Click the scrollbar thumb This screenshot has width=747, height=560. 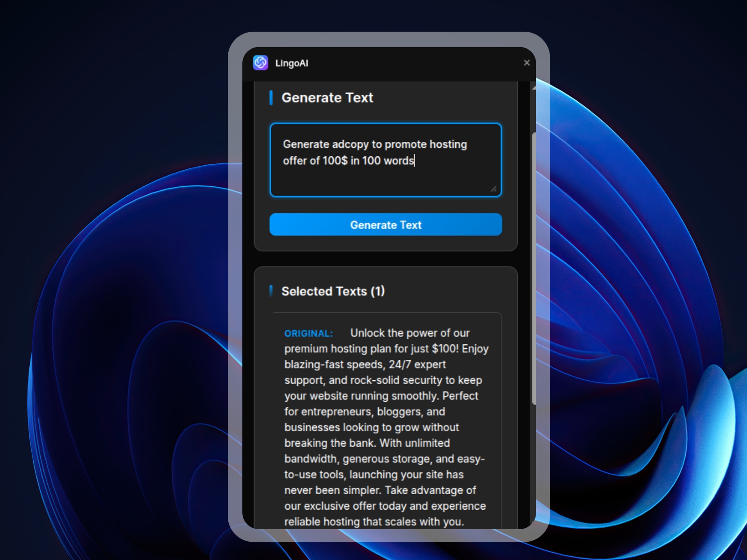tap(533, 266)
